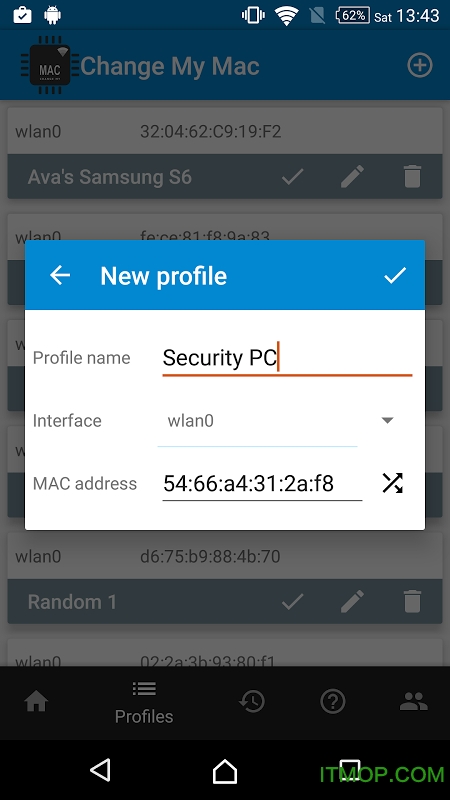
Task: Tap the add new profile plus icon
Action: (420, 65)
